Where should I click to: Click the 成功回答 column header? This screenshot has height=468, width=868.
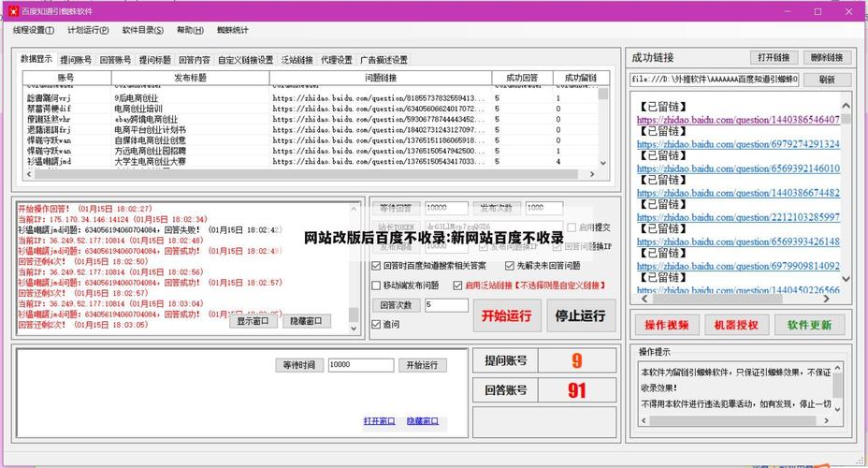(522, 78)
